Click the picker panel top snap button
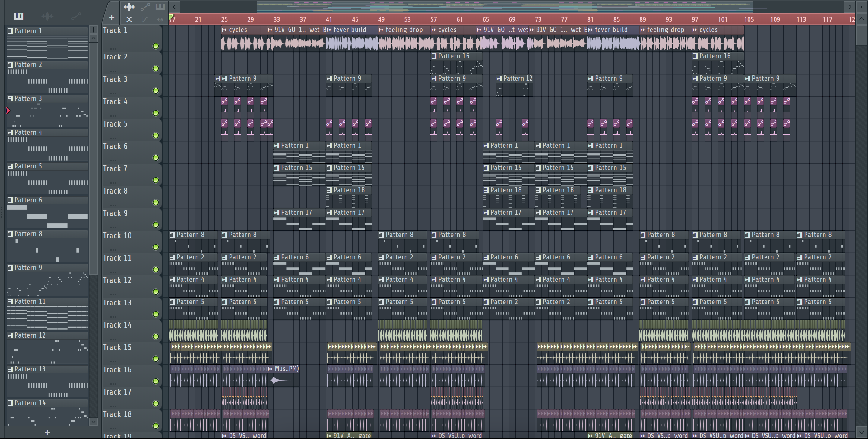Image resolution: width=868 pixels, height=439 pixels. pos(94,30)
